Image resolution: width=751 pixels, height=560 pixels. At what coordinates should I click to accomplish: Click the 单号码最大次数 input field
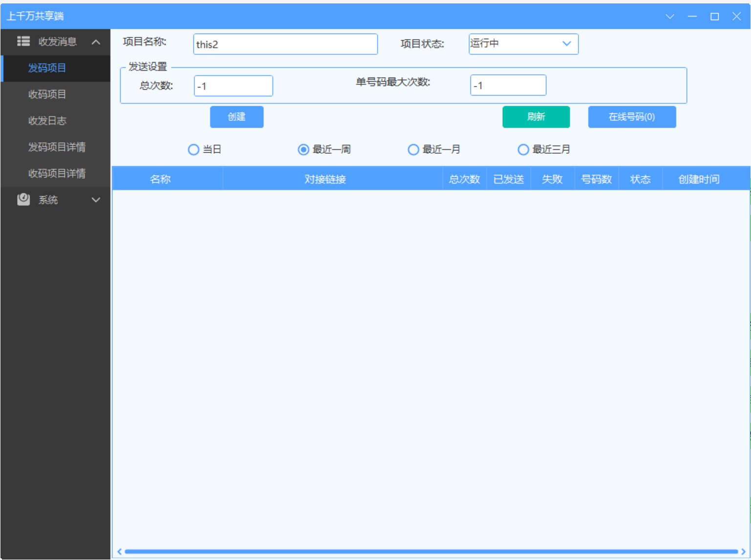(x=508, y=85)
